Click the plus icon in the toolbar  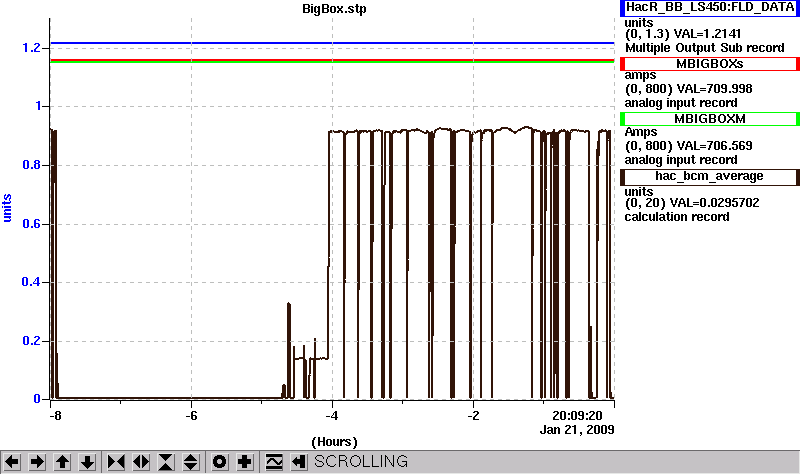tap(245, 462)
